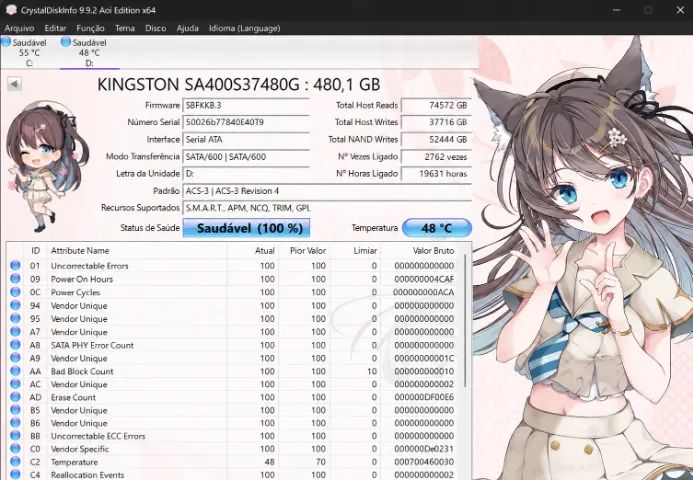This screenshot has width=693, height=480.
Task: Click status orb for Temperature C2 row
Action: [15, 461]
